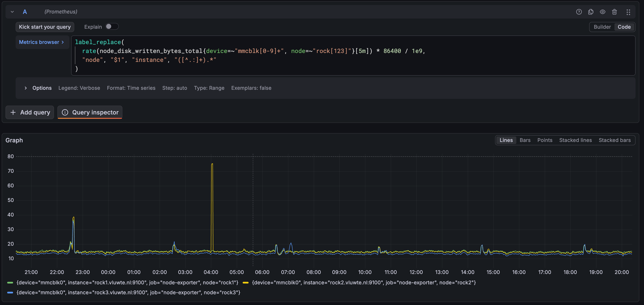Select the Bars graph style
This screenshot has height=305, width=644.
point(525,140)
